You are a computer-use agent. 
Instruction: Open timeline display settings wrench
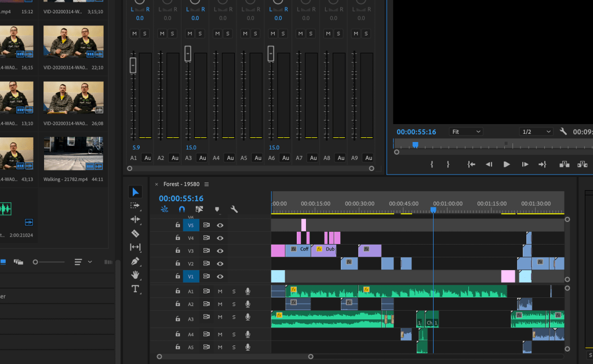234,209
